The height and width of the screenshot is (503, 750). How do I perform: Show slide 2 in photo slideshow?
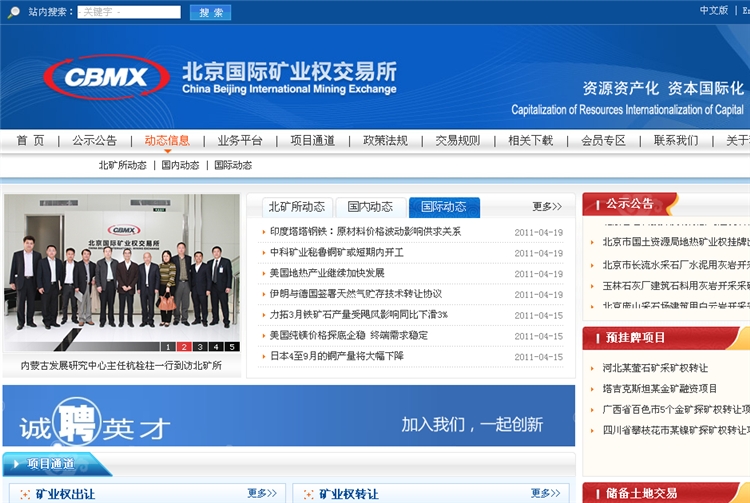[x=184, y=347]
